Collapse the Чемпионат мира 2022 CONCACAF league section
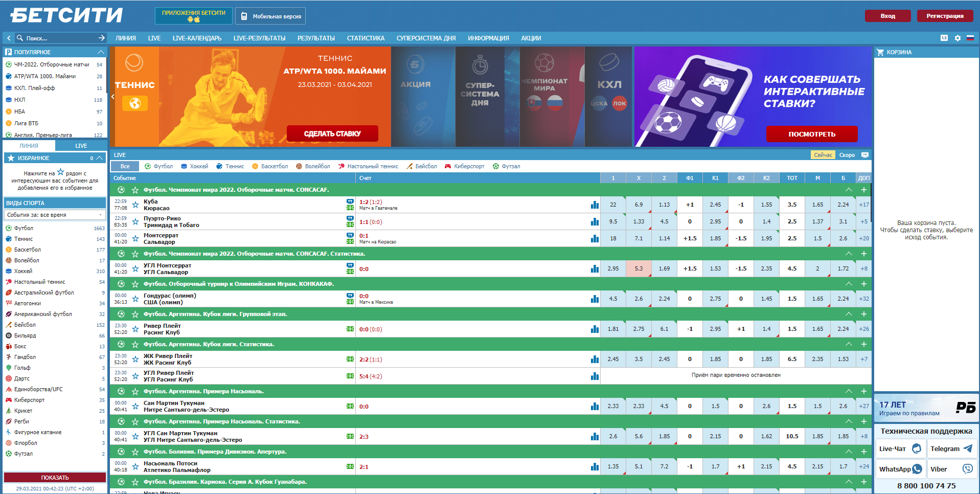Viewport: 980px width, 494px height. [x=849, y=190]
